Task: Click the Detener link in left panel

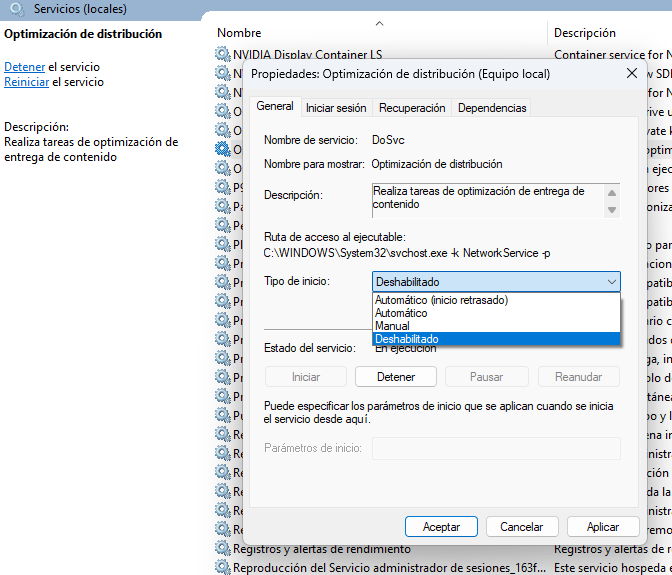Action: 24,67
